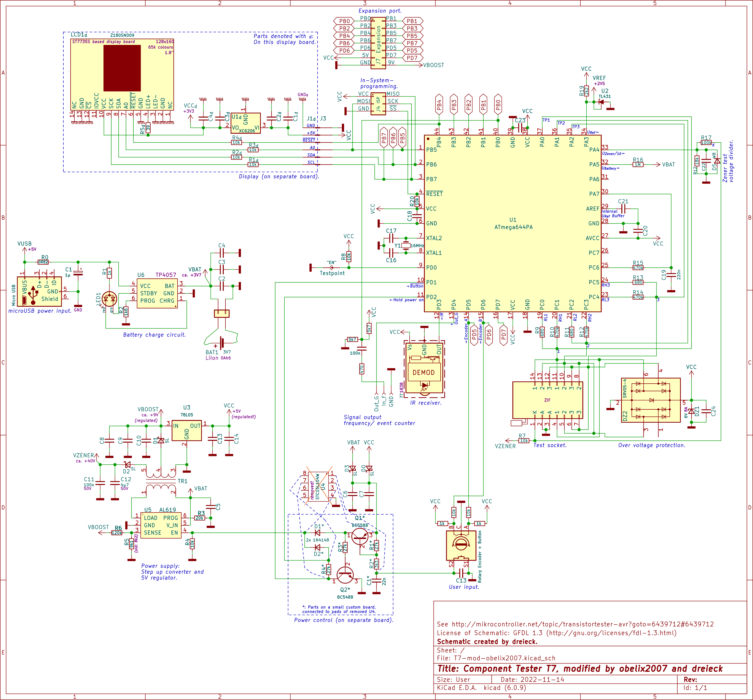The height and width of the screenshot is (700, 753).
Task: Click the dark red LCD1d display screen
Action: pos(122,68)
